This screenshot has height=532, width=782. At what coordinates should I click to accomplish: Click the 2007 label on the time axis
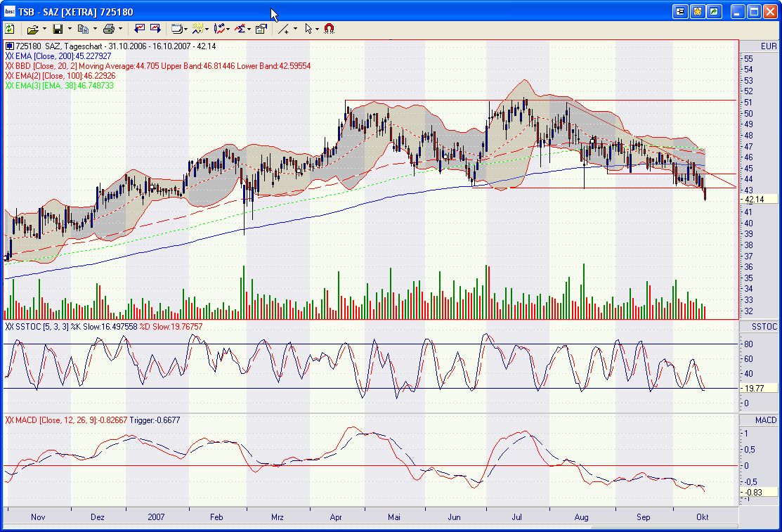tap(157, 517)
